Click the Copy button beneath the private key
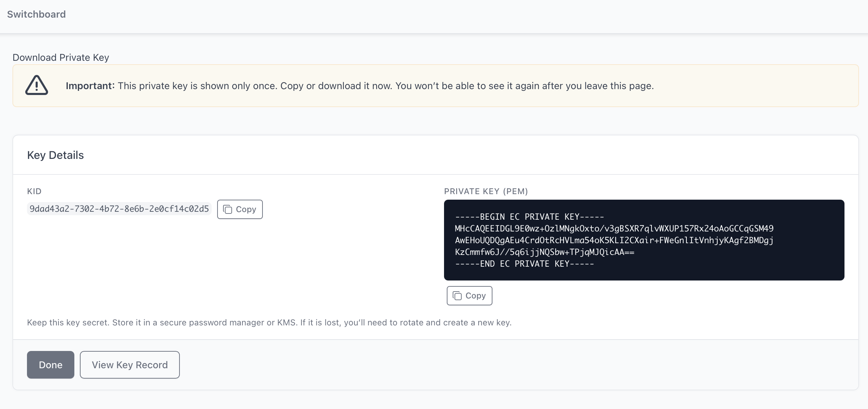This screenshot has width=868, height=409. [x=469, y=296]
